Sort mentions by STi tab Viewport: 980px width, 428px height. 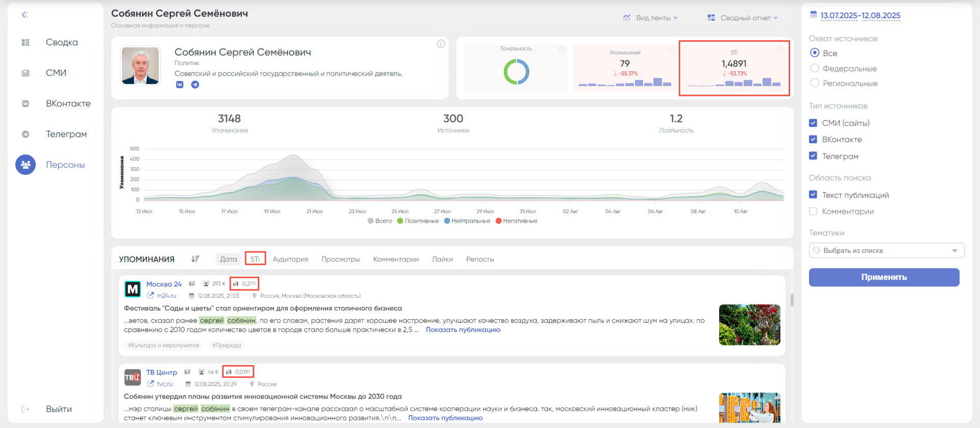(255, 259)
